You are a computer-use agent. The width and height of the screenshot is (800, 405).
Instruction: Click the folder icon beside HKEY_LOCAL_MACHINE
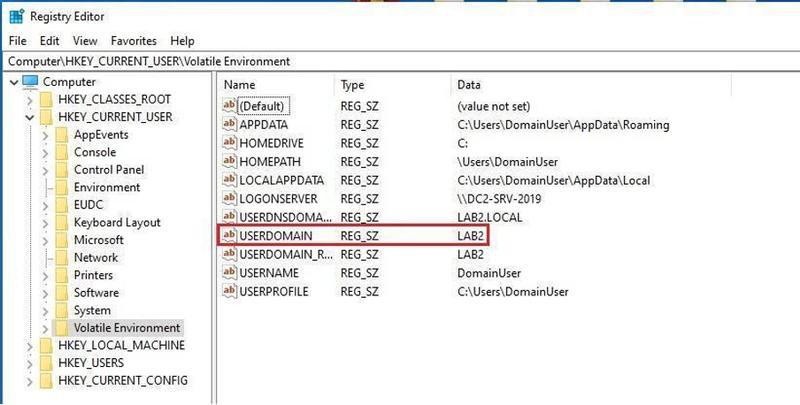tap(46, 345)
